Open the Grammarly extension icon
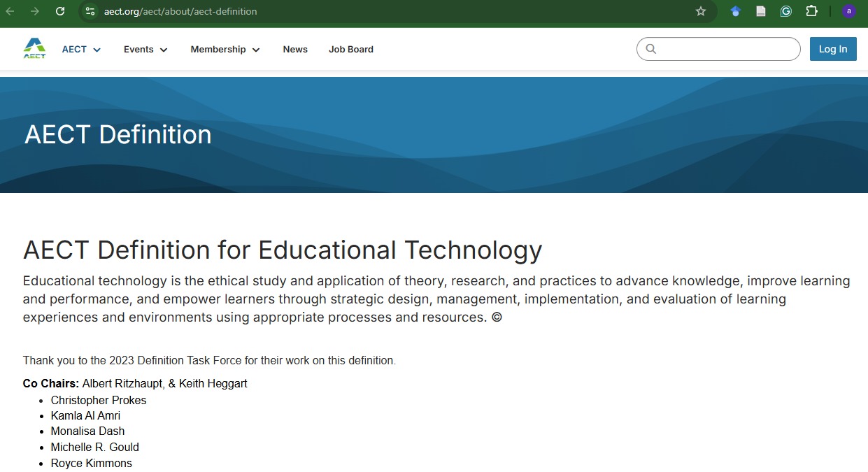 click(x=786, y=11)
